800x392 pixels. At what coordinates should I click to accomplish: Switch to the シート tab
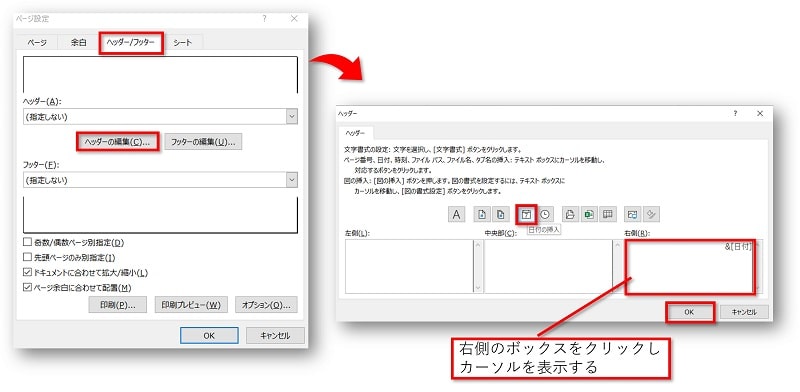pyautogui.click(x=183, y=43)
